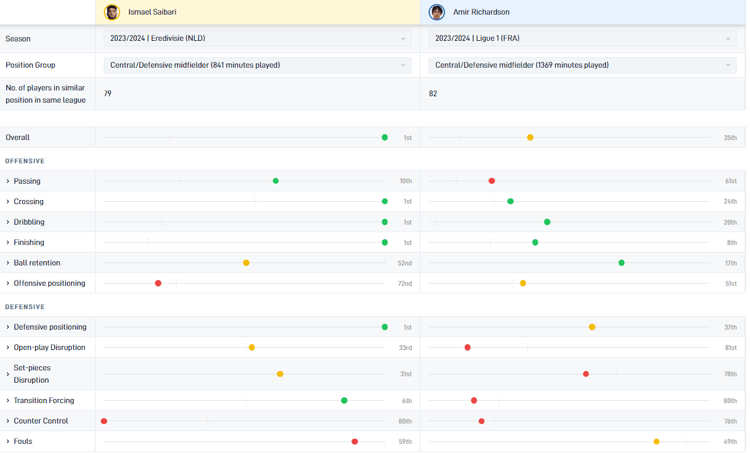750x455 pixels.
Task: Open Richardson's Season dropdown (Ligue 1)
Action: point(582,39)
